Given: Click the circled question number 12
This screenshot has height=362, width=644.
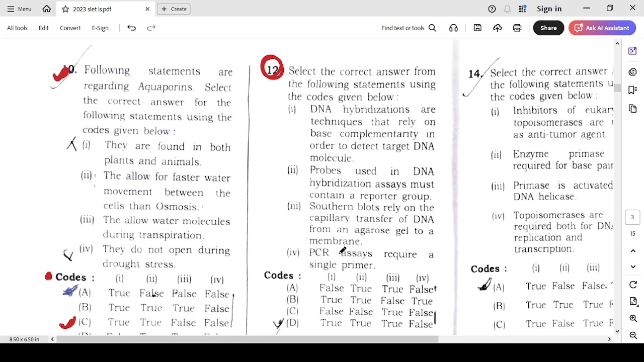Looking at the screenshot, I should pyautogui.click(x=272, y=68).
